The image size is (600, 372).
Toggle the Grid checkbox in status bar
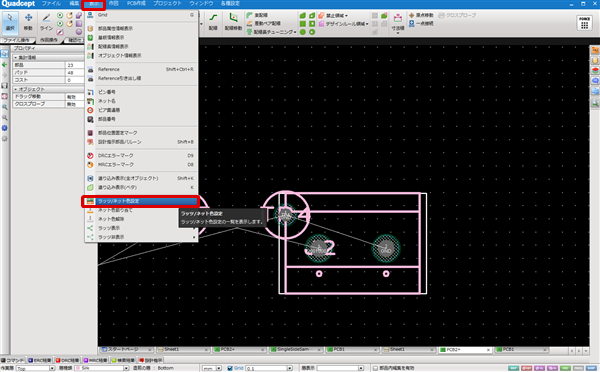(230, 368)
